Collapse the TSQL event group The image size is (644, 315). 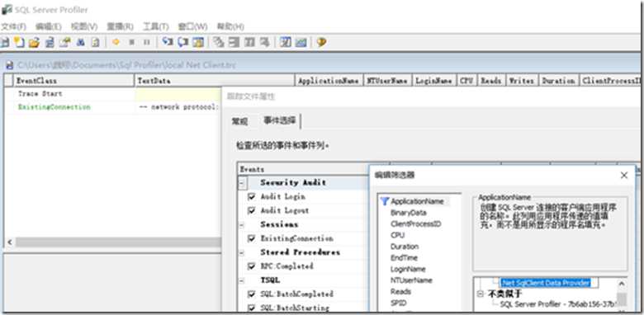242,280
